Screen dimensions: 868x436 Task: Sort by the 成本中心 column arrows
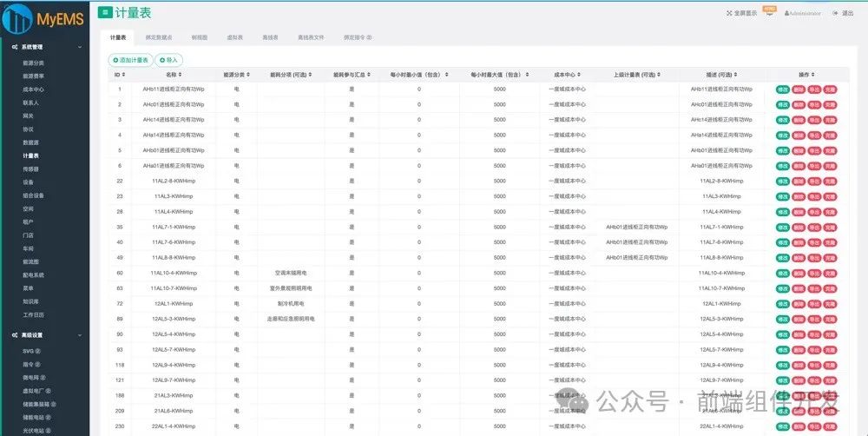[578, 74]
